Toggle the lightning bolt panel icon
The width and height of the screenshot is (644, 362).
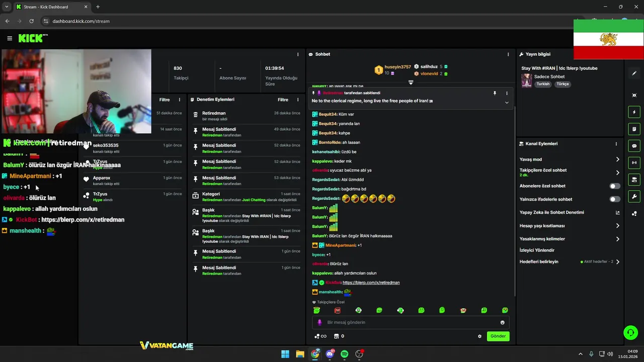[x=634, y=112]
